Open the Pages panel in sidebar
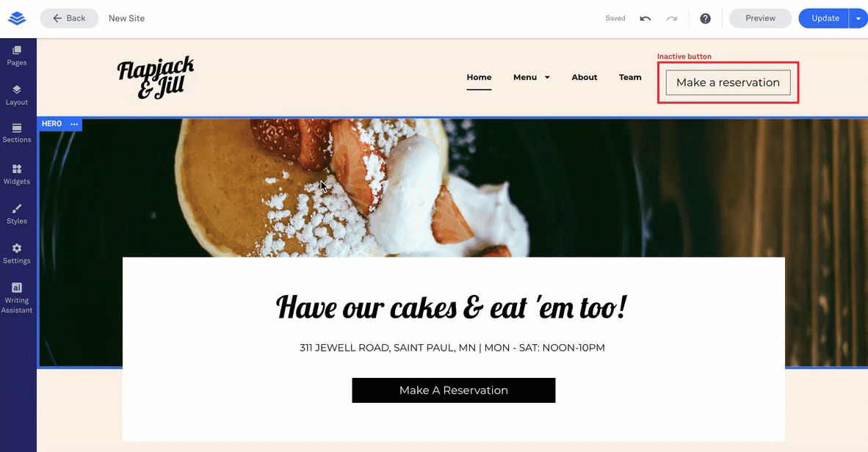This screenshot has width=868, height=452. click(x=17, y=56)
